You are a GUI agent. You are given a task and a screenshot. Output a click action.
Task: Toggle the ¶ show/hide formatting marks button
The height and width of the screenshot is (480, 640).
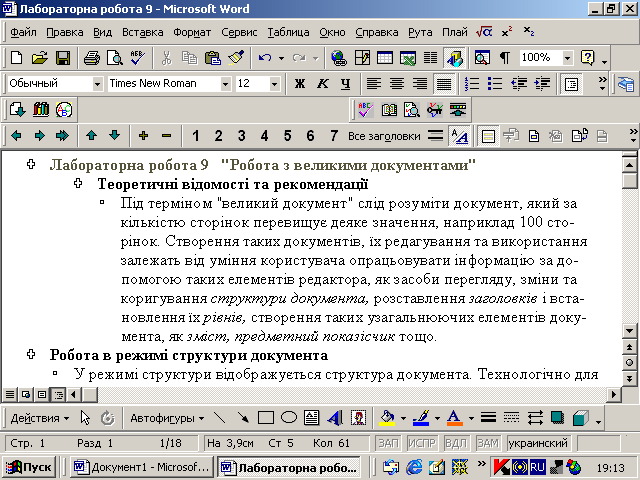pyautogui.click(x=505, y=58)
